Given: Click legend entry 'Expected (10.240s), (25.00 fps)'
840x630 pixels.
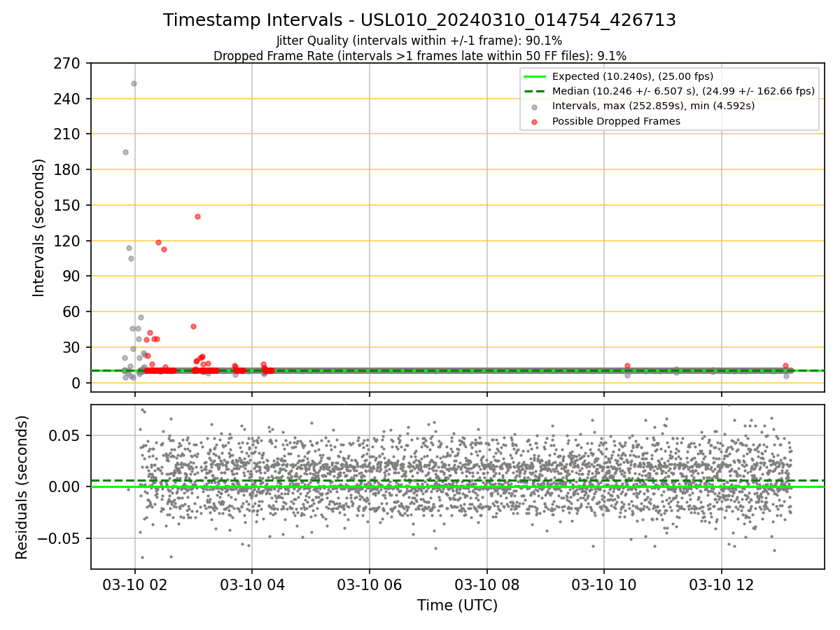Looking at the screenshot, I should (x=633, y=76).
